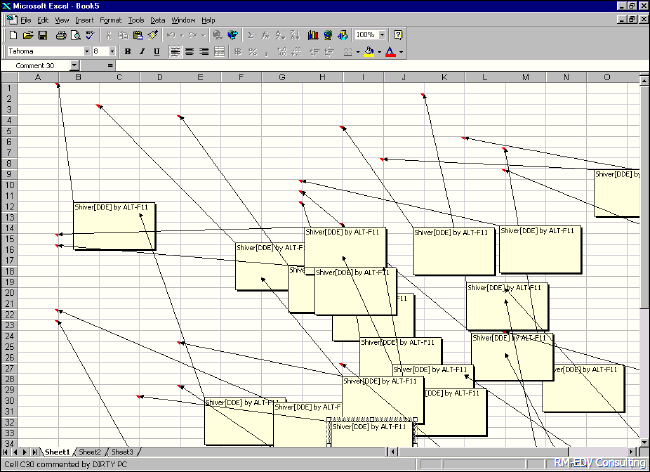650x472 pixels.
Task: Open the Chart Wizard icon
Action: click(x=313, y=35)
